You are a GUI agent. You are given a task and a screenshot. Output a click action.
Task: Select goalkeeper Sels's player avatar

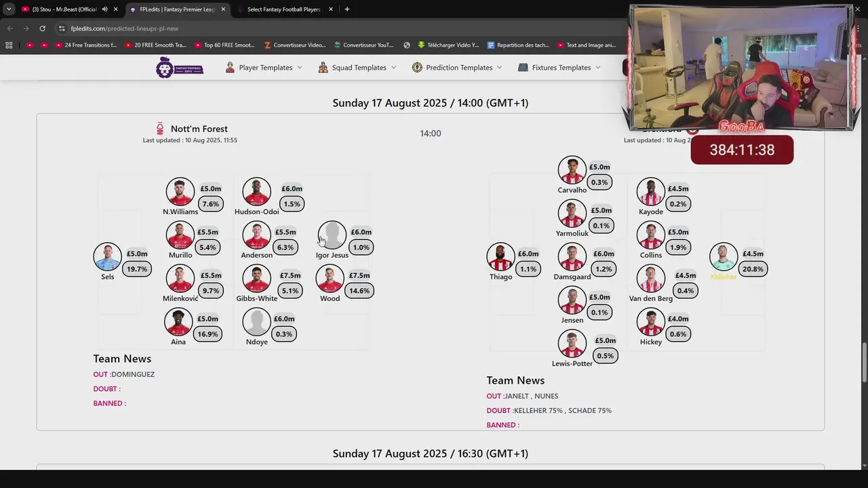pos(107,257)
